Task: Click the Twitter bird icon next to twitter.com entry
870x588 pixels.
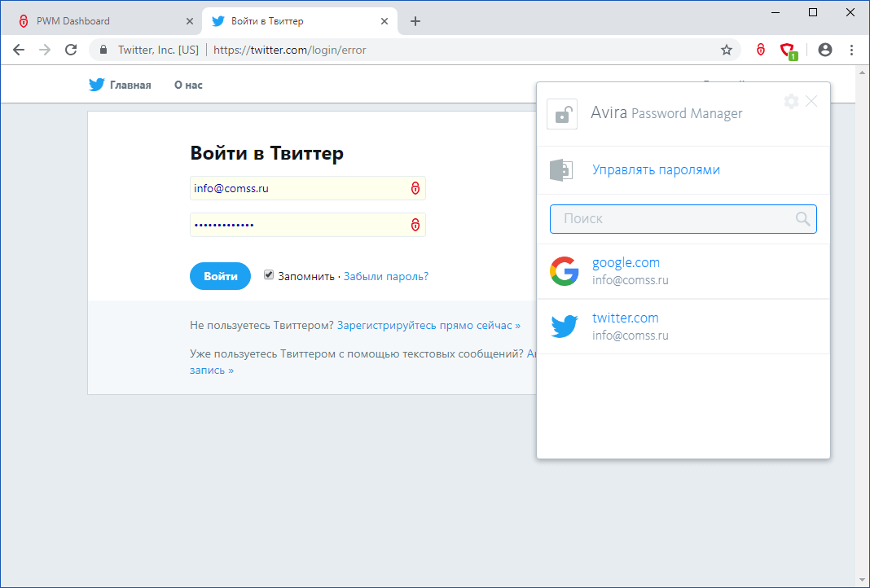Action: (564, 326)
